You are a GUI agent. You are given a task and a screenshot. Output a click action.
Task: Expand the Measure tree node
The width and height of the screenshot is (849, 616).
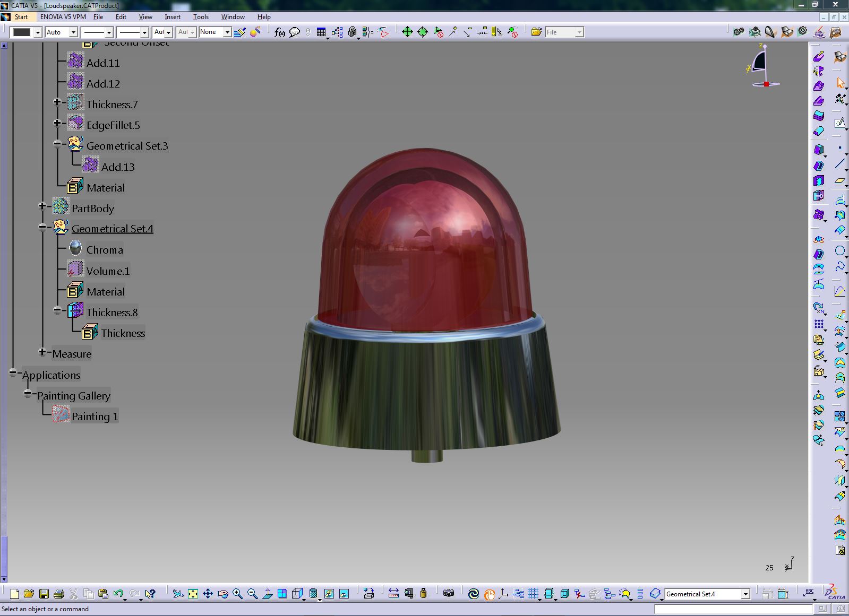(x=42, y=352)
